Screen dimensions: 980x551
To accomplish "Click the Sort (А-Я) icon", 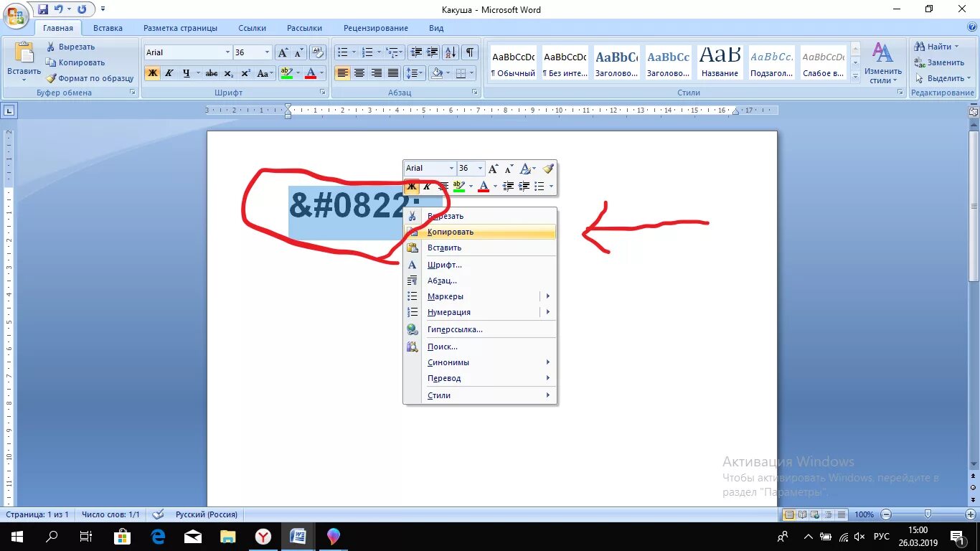I will click(x=451, y=52).
